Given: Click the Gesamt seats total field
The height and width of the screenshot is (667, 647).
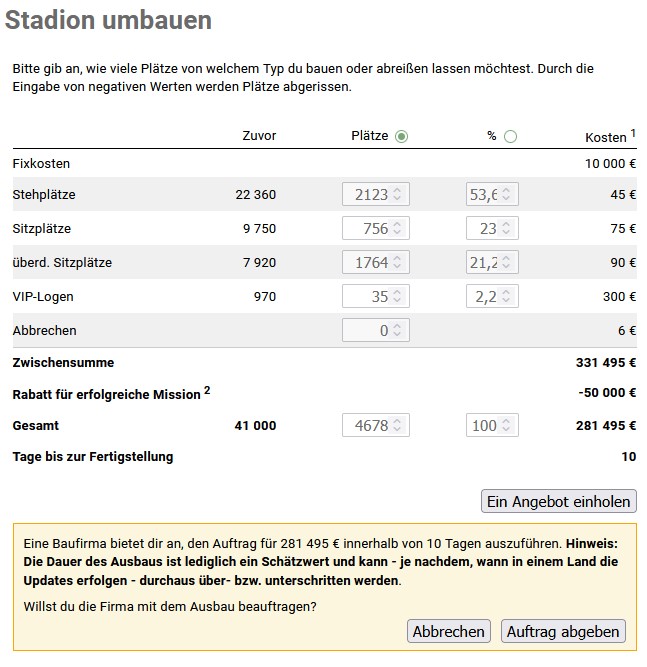Looking at the screenshot, I should tap(366, 426).
